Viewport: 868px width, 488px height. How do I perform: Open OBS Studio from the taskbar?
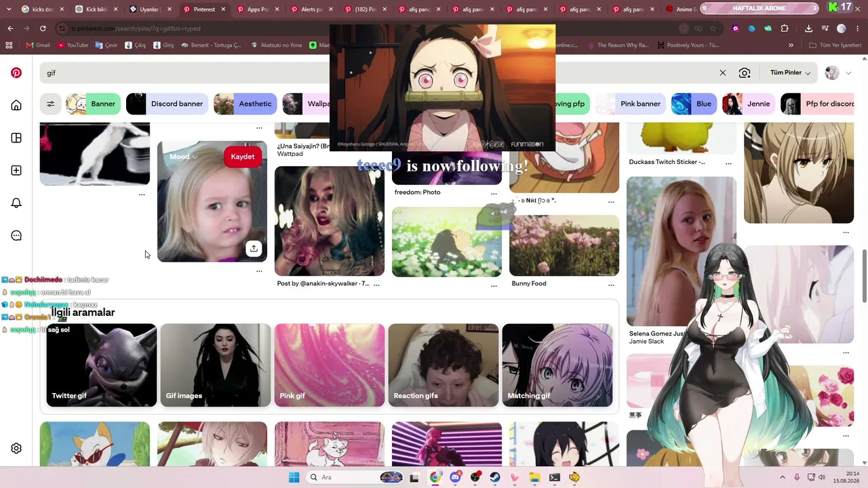point(475,477)
